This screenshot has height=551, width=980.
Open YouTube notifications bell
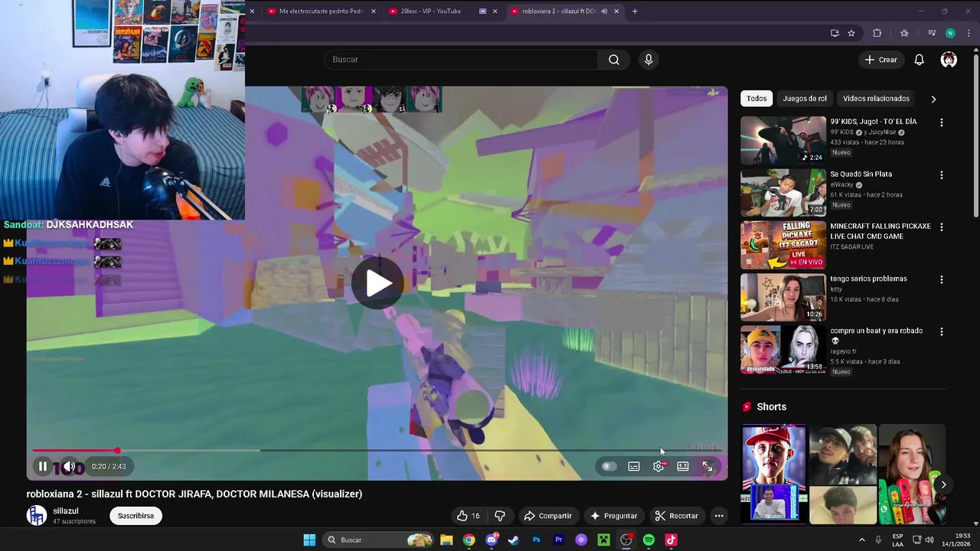(920, 60)
